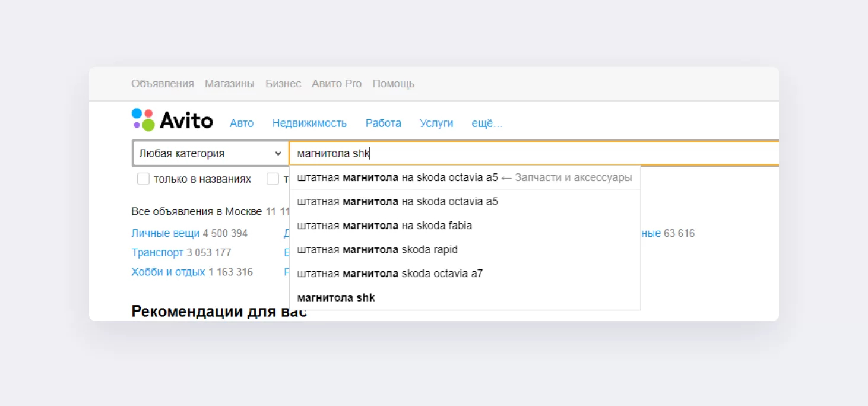Image resolution: width=868 pixels, height=406 pixels.
Task: Select the Авто category link
Action: (242, 123)
